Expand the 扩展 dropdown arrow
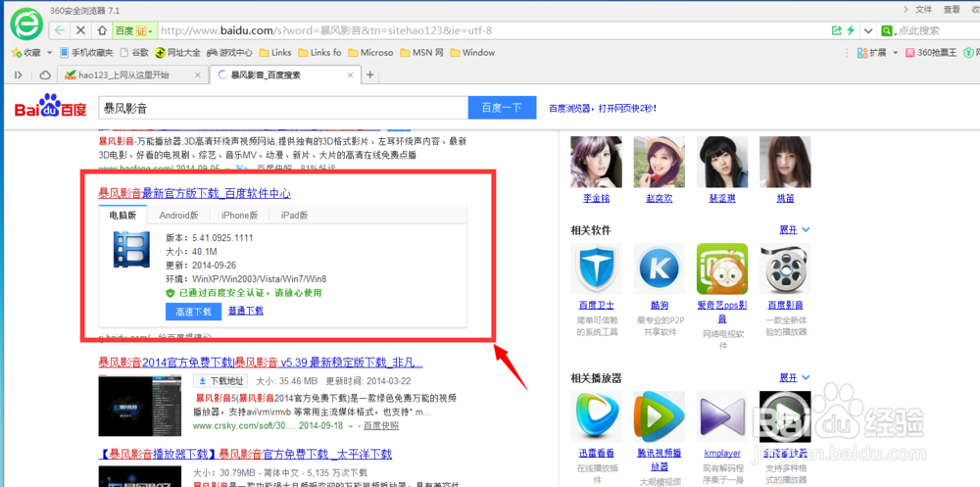 pyautogui.click(x=895, y=53)
